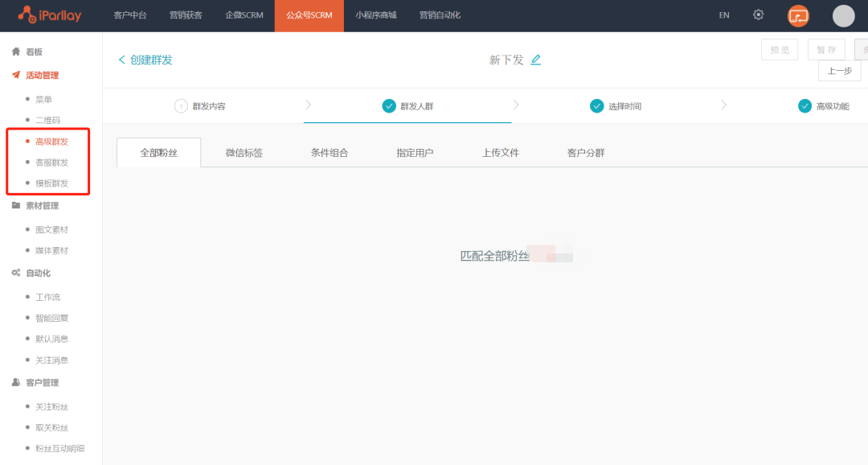The height and width of the screenshot is (465, 868).
Task: Open 小程序商城 in top navigation
Action: click(376, 15)
